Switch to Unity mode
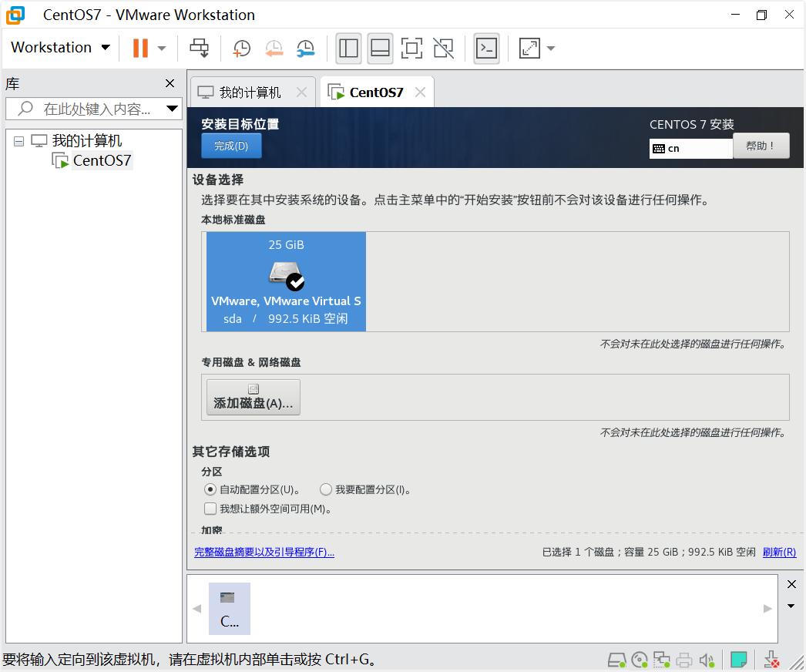 [x=444, y=49]
